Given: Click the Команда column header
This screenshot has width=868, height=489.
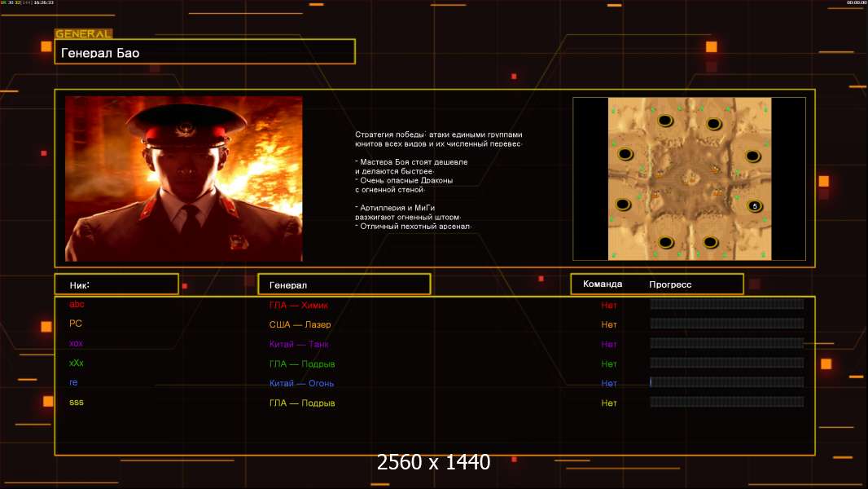Looking at the screenshot, I should click(x=603, y=284).
